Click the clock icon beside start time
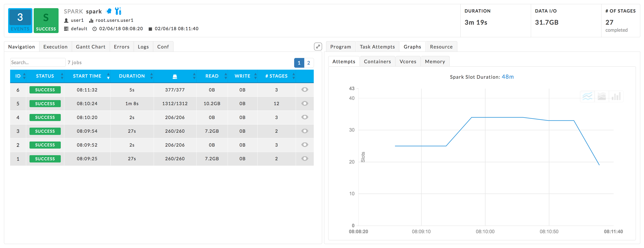 point(94,29)
